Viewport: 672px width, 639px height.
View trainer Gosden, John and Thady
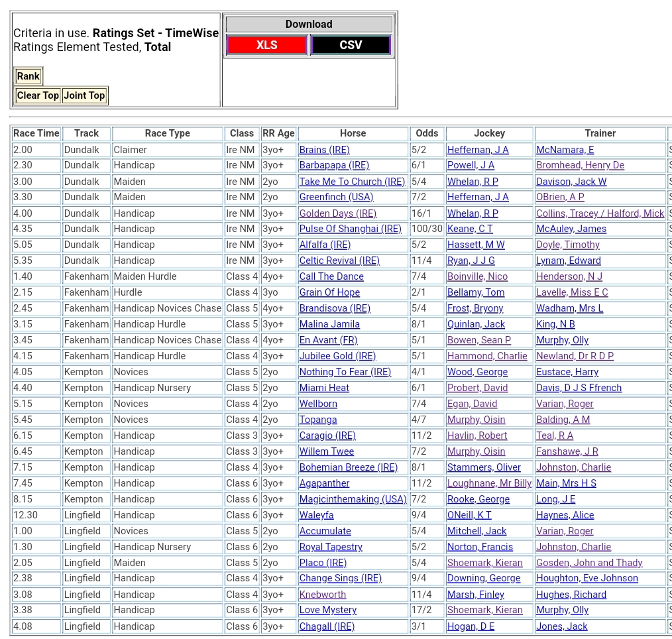coord(588,563)
